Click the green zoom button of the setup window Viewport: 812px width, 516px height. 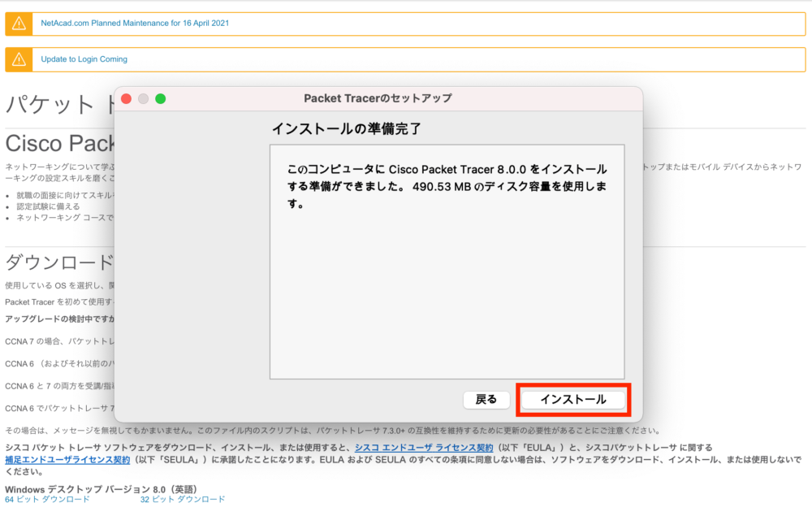coord(161,98)
